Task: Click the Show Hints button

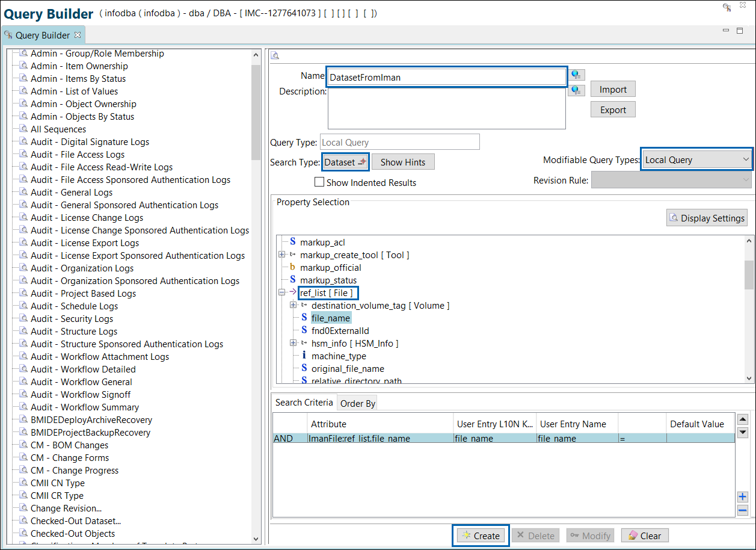Action: click(x=403, y=161)
